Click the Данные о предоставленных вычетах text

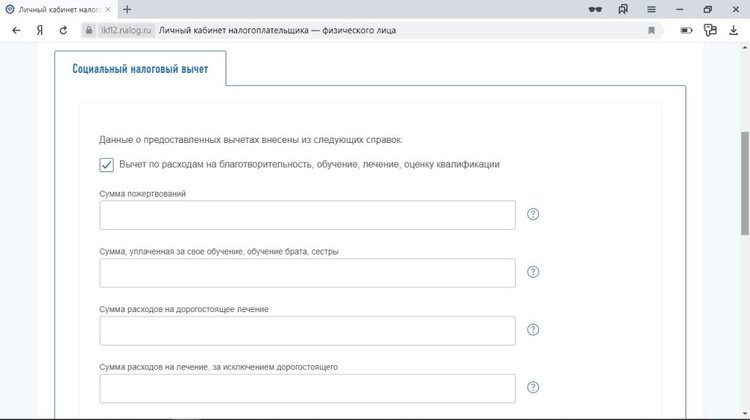(x=251, y=140)
